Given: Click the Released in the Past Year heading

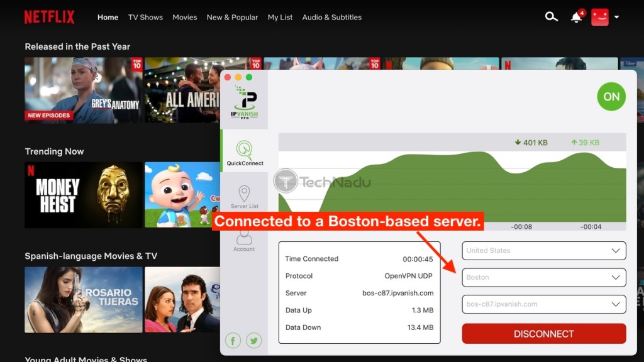Looking at the screenshot, I should click(x=77, y=47).
